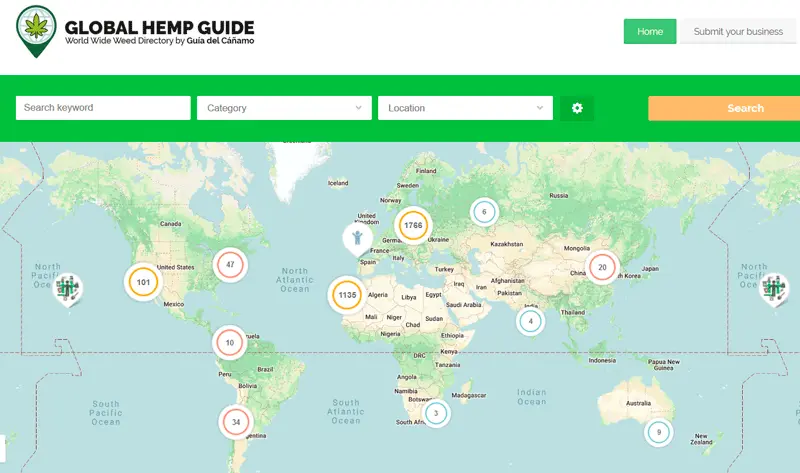The height and width of the screenshot is (473, 800).
Task: Click the orange Search button
Action: 724,108
